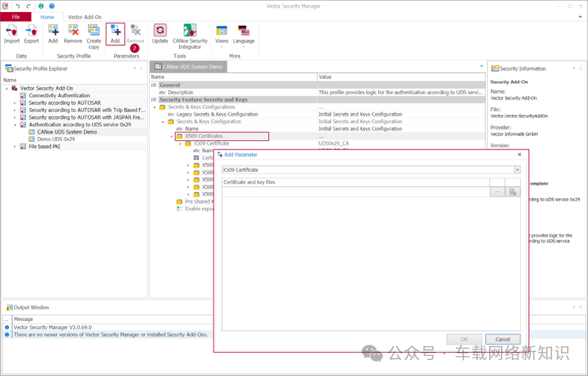Click browse (...) button for certificate files
This screenshot has height=376, width=588.
[497, 192]
